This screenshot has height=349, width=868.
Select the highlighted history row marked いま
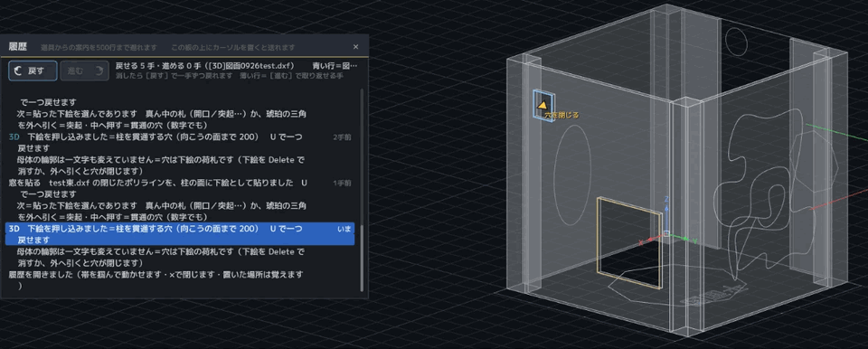point(179,234)
